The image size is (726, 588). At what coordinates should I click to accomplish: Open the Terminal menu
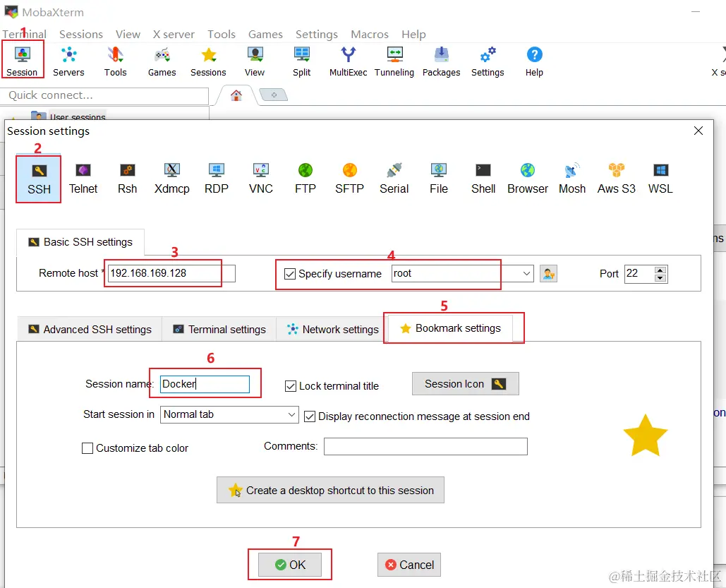[x=25, y=35]
